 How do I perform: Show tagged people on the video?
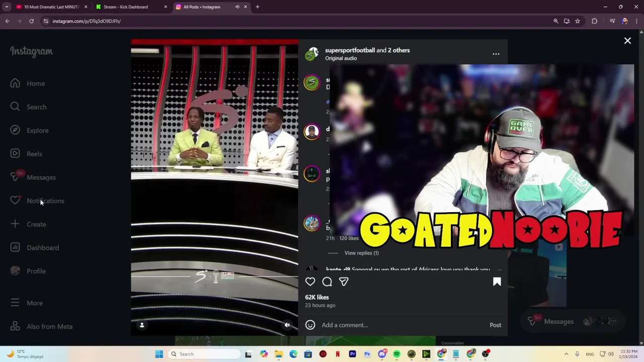(x=142, y=325)
